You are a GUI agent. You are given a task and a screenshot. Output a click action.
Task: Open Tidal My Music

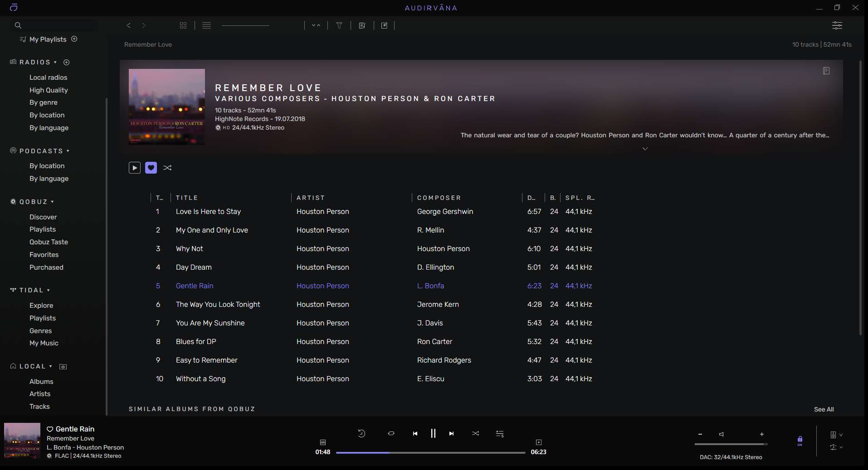(x=44, y=343)
